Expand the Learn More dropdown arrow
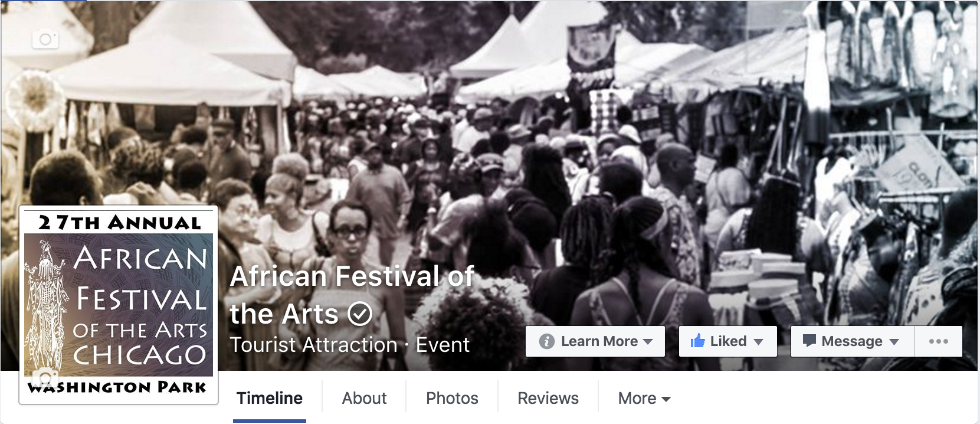 (648, 342)
